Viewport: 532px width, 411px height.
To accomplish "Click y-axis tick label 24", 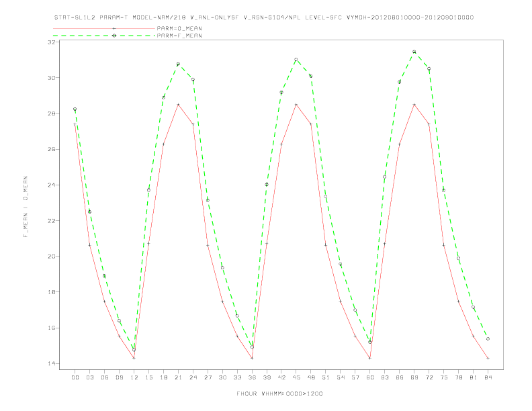I will coord(52,185).
